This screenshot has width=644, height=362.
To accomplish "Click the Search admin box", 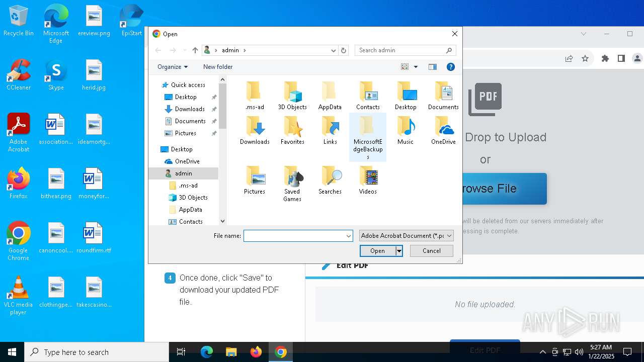I will point(406,50).
